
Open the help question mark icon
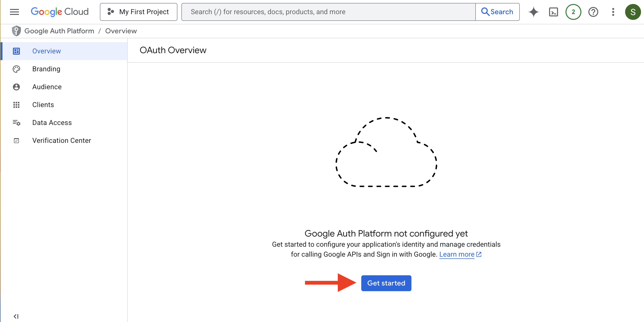(x=593, y=12)
